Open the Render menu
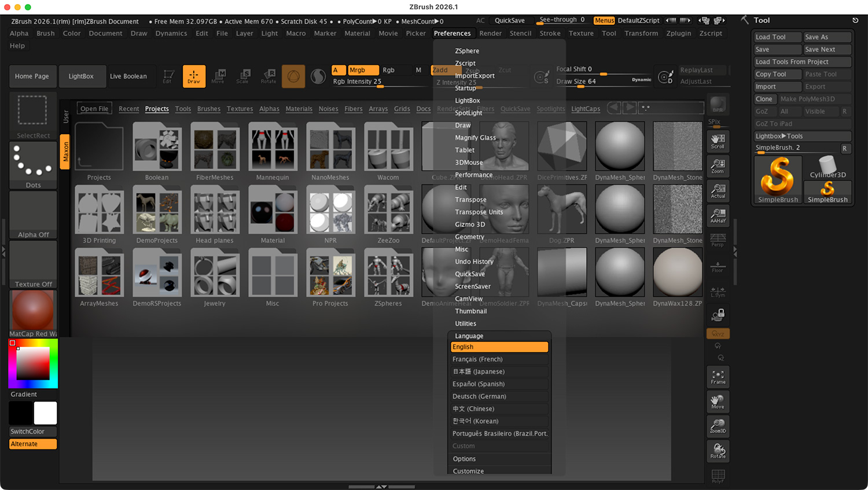This screenshot has height=490, width=868. coord(490,34)
